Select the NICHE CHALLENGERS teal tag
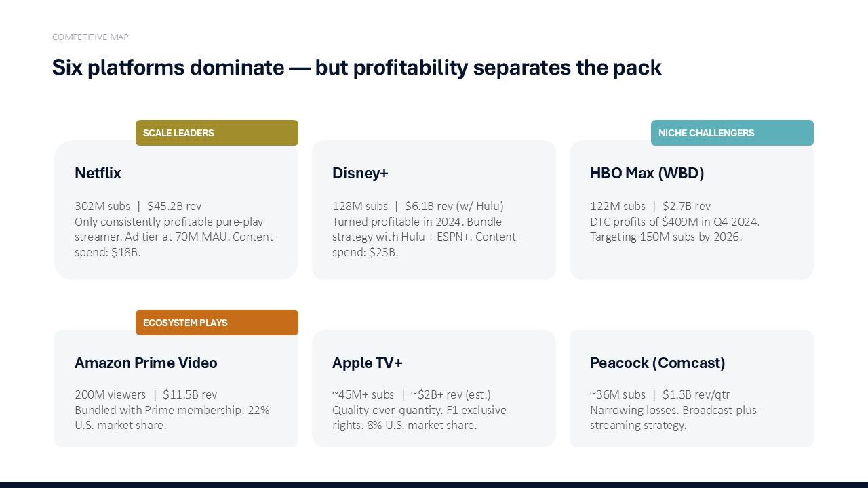This screenshot has height=488, width=868. (x=732, y=133)
